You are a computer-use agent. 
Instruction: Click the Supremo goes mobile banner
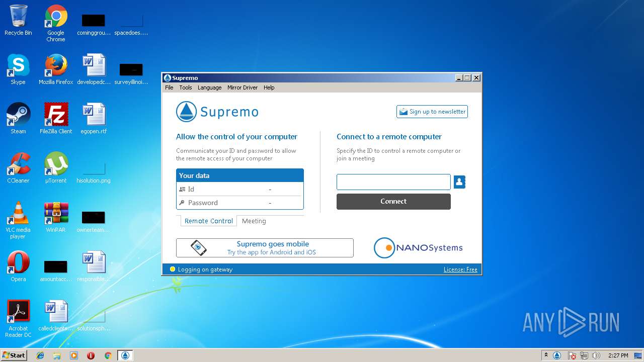point(265,248)
